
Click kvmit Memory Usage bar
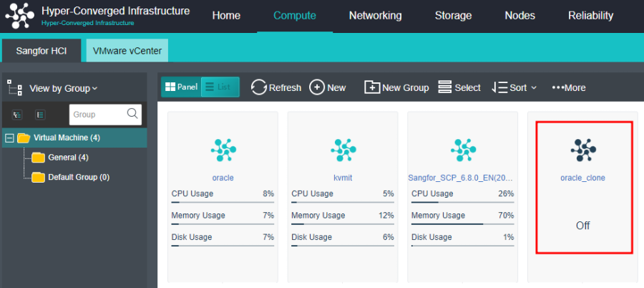click(x=343, y=224)
